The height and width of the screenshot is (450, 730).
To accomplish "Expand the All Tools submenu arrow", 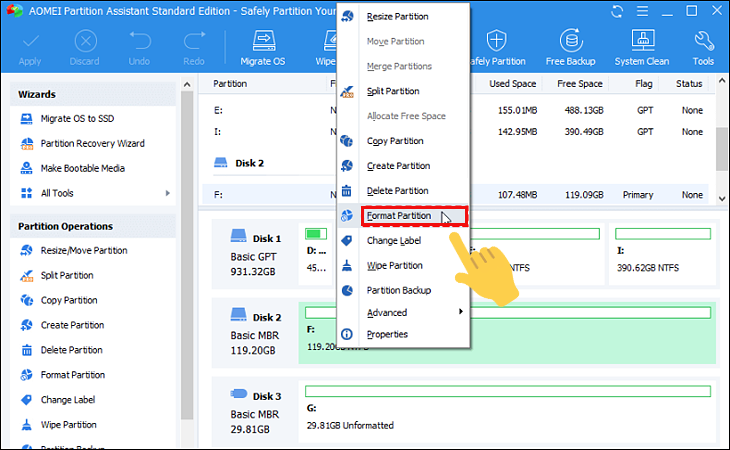I will click(x=168, y=193).
